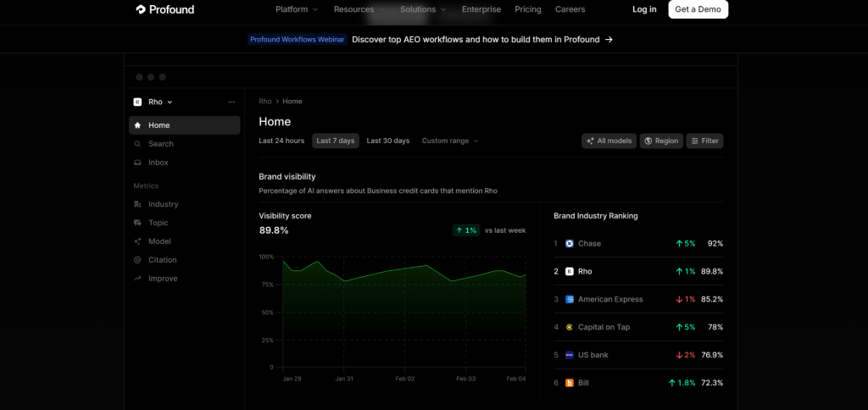
Task: Open the Inbox sidebar item
Action: pyautogui.click(x=158, y=163)
